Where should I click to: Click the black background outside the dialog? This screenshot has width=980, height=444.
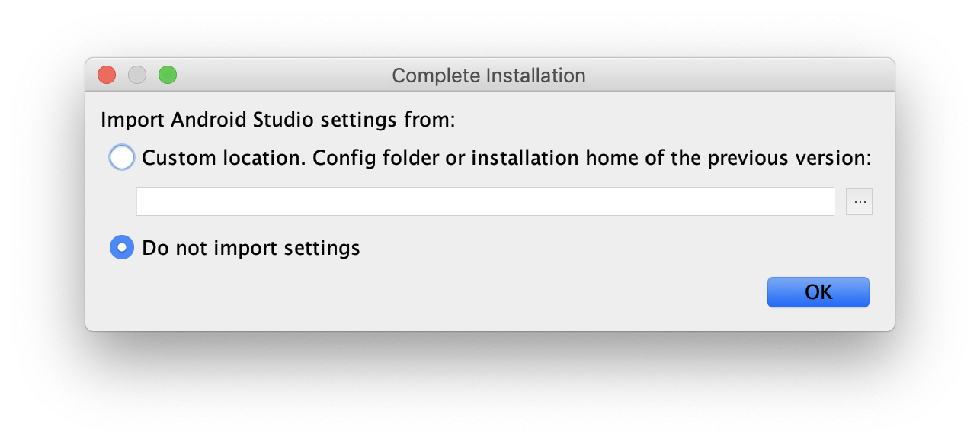pos(488,389)
